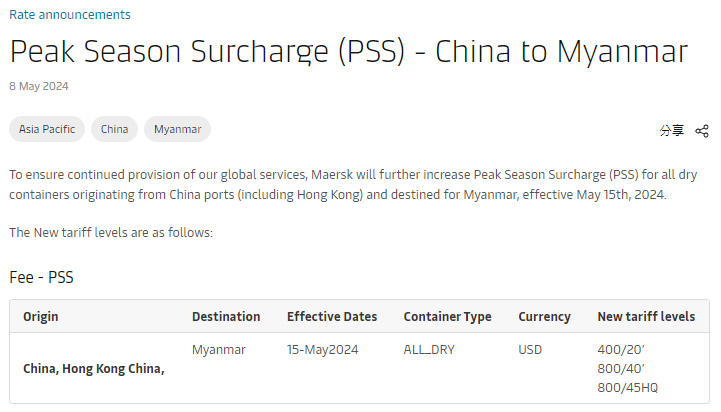Click the USD currency cell

tap(530, 350)
